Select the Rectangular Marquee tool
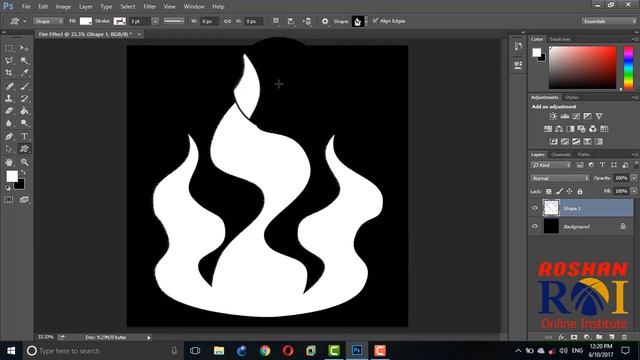Viewport: 640px width, 360px height. pos(9,48)
